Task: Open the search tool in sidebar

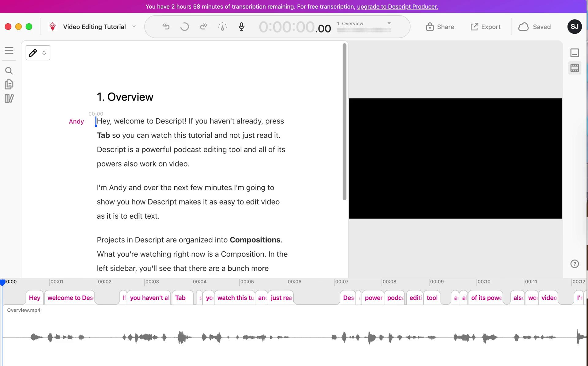Action: [9, 71]
